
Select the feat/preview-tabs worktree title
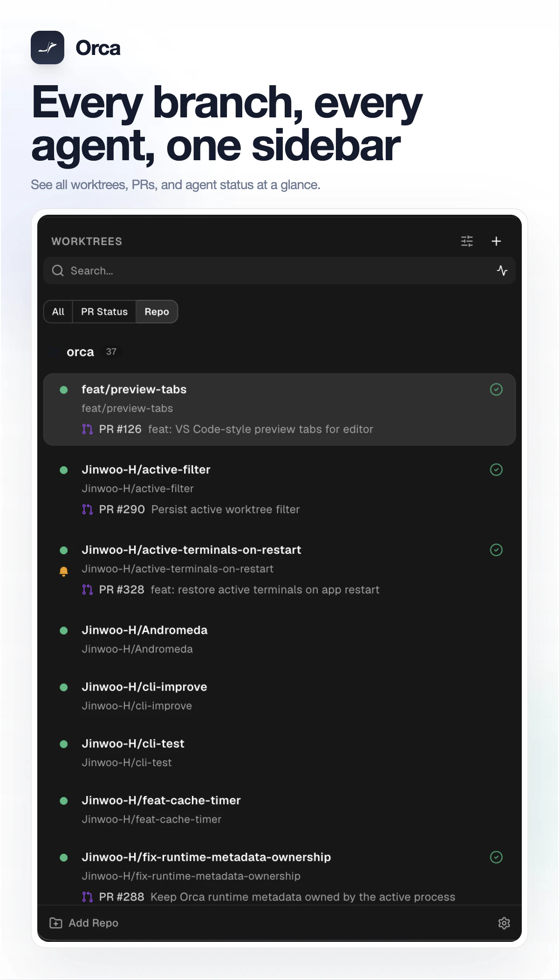click(x=134, y=389)
